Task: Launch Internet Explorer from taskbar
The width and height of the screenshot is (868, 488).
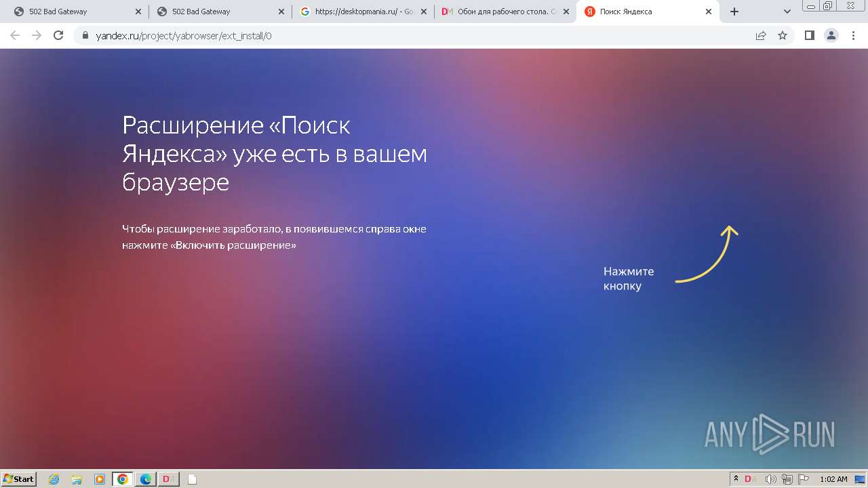Action: [x=54, y=479]
